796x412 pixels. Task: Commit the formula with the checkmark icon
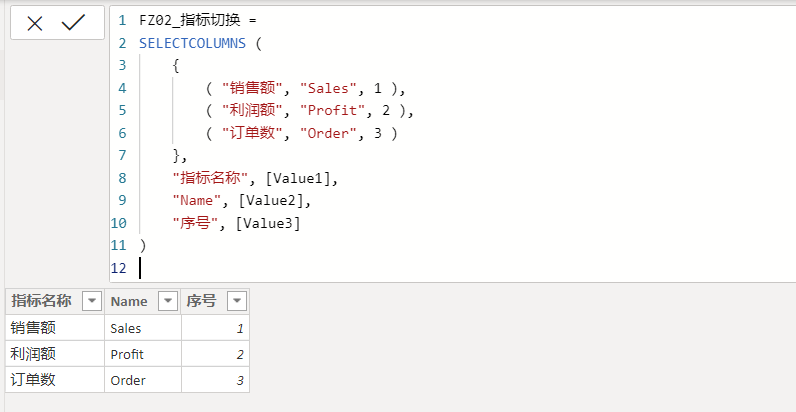(73, 23)
